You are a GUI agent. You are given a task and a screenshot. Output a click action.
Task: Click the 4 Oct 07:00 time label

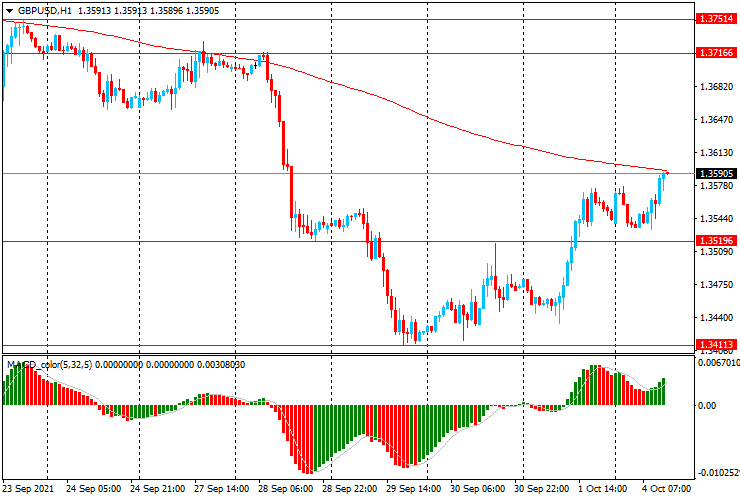point(666,489)
